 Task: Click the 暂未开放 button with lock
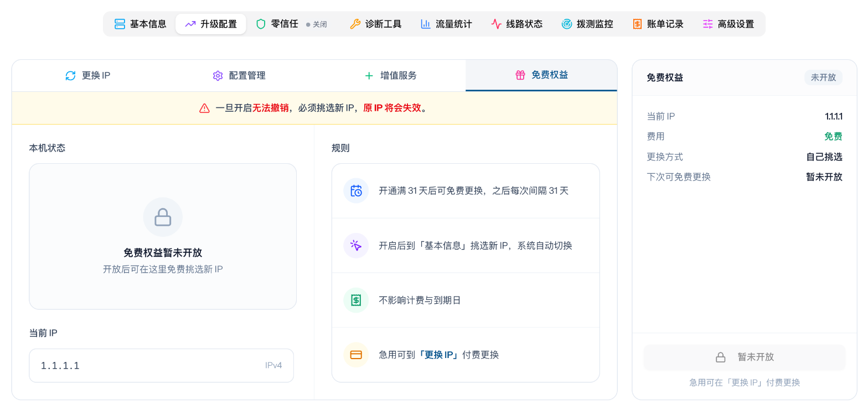tap(745, 357)
